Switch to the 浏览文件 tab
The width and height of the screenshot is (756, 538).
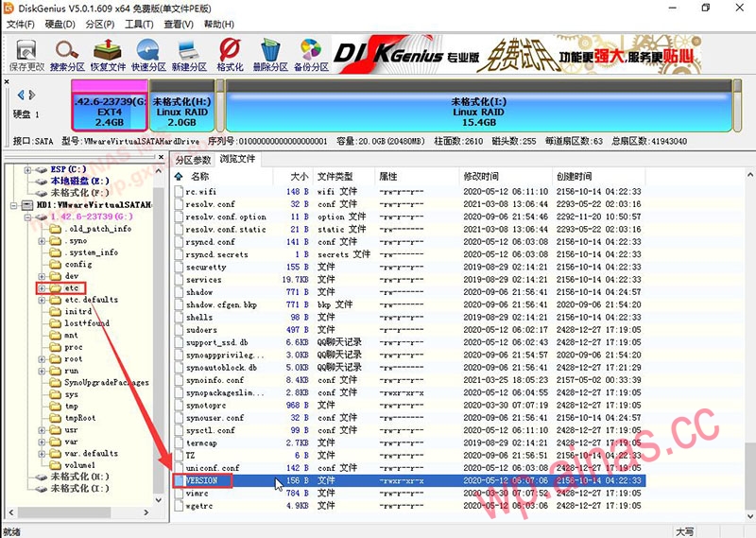tap(237, 159)
